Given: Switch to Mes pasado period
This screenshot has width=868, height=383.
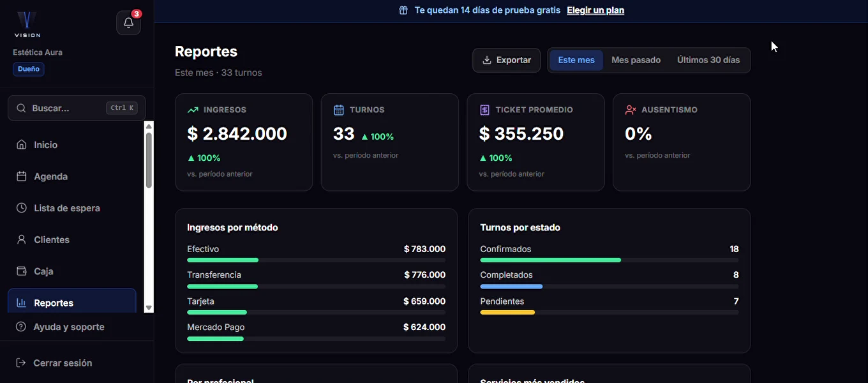Looking at the screenshot, I should pos(636,60).
